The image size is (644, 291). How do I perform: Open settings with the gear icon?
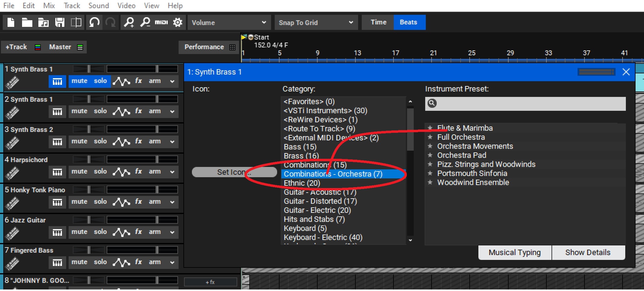(x=178, y=23)
